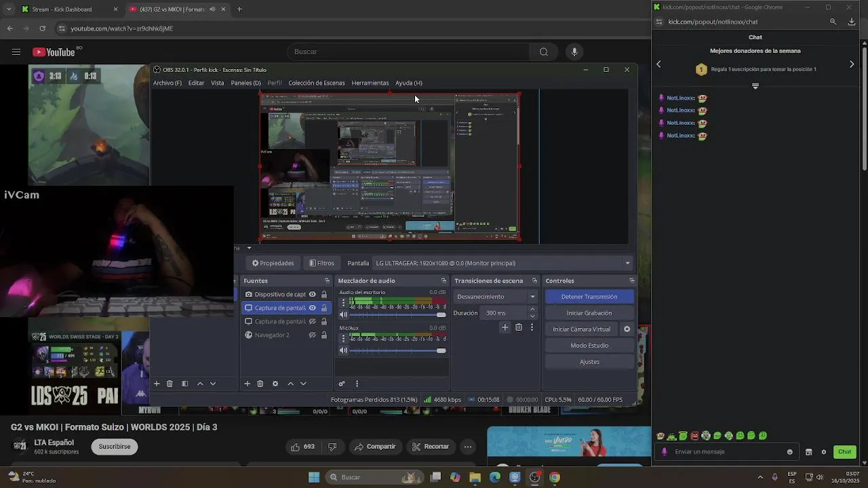
Task: Move source down in Fuentes toolbar
Action: pos(303,384)
